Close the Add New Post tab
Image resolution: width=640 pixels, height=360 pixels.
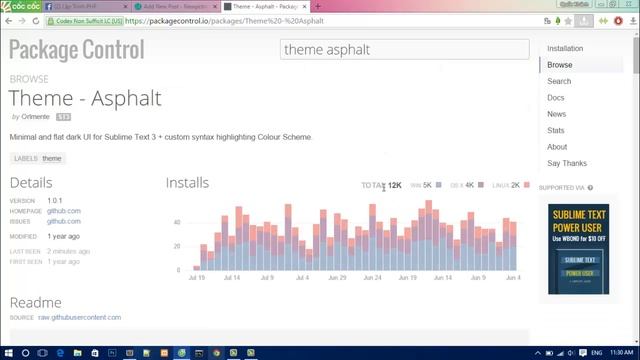click(215, 7)
